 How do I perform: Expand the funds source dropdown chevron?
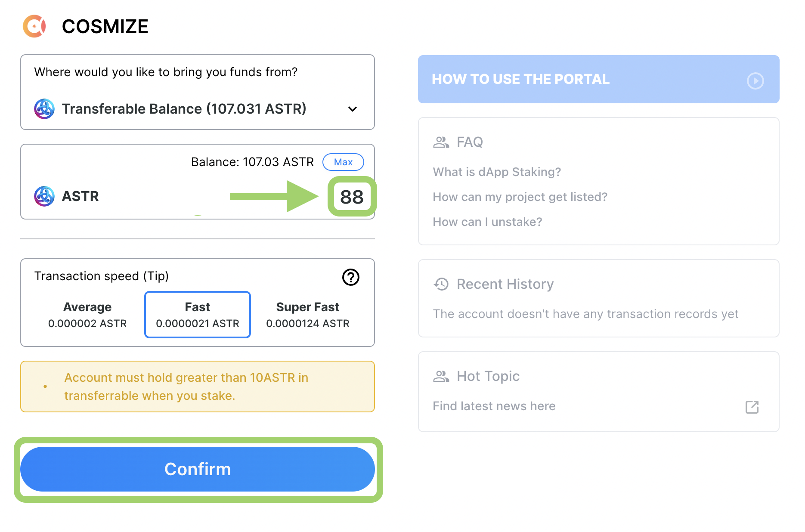[x=353, y=109]
